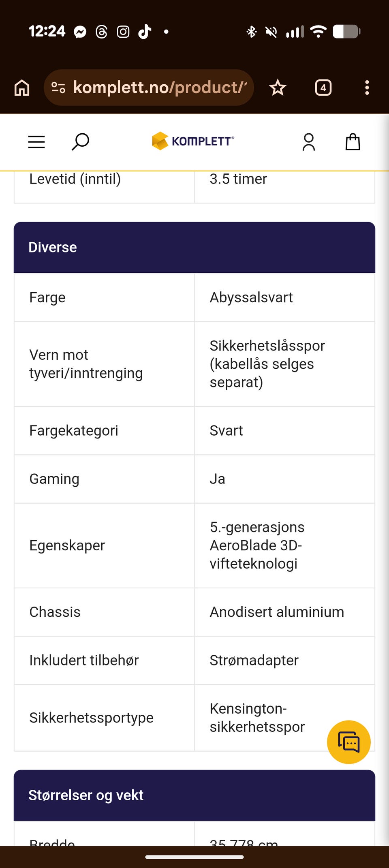
Task: Open the shopping bag cart
Action: [353, 142]
